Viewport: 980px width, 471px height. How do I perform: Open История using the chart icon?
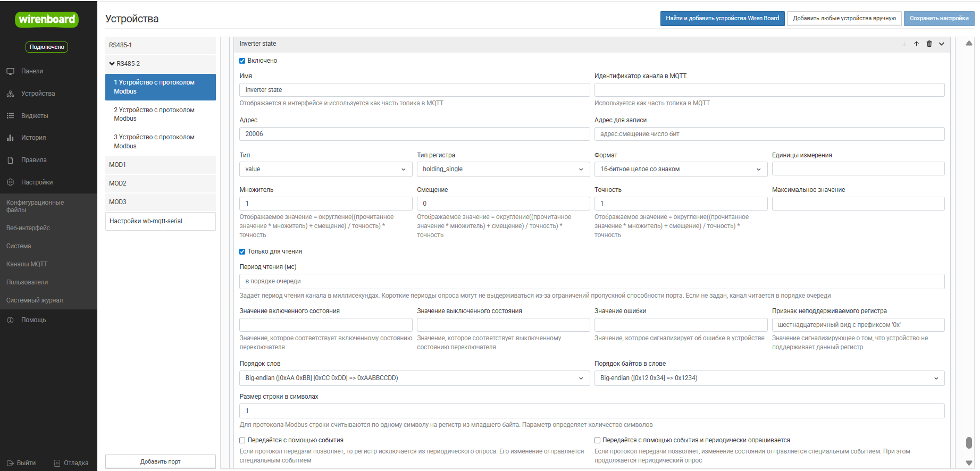coord(10,138)
